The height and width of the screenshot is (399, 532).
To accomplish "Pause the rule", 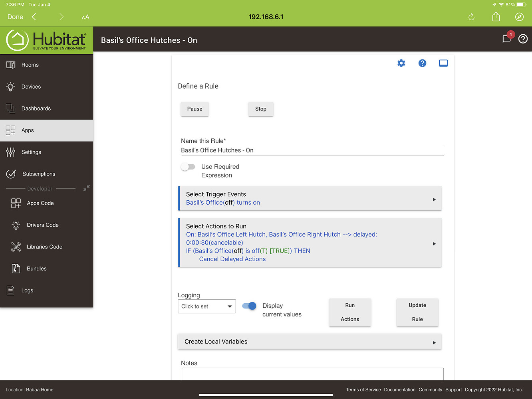I will [x=195, y=109].
